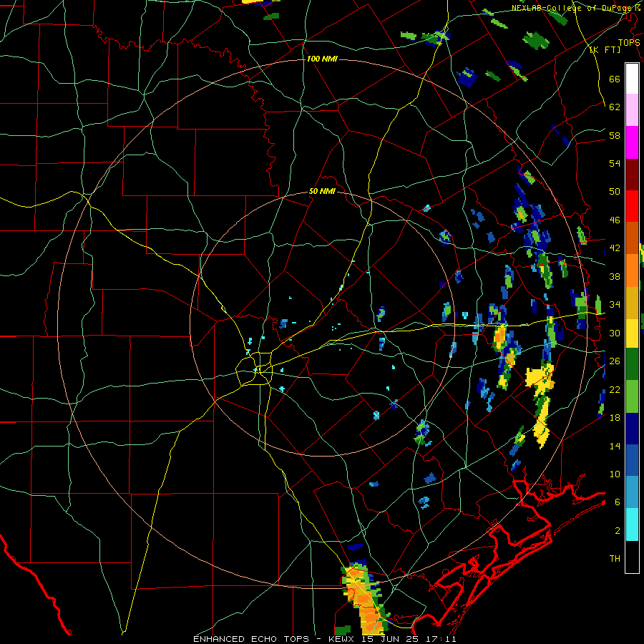This screenshot has height=644, width=644.
Task: Click the legend value '14'
Action: point(615,446)
